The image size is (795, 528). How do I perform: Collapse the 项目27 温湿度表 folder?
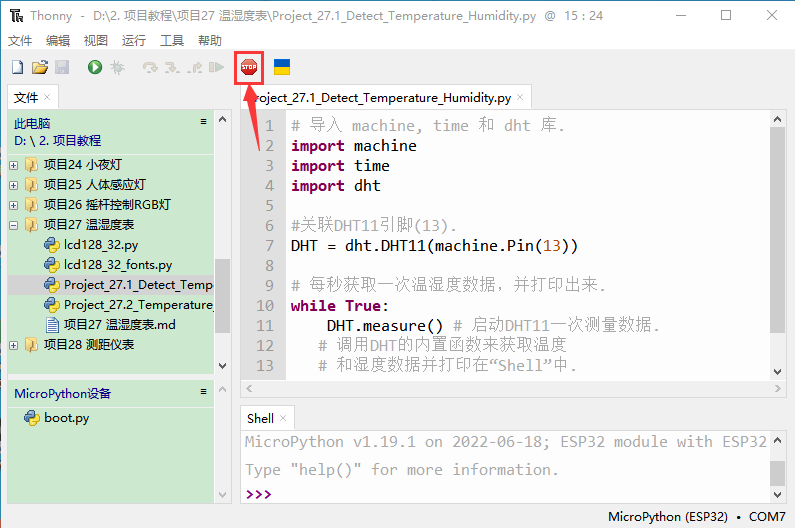[x=14, y=225]
